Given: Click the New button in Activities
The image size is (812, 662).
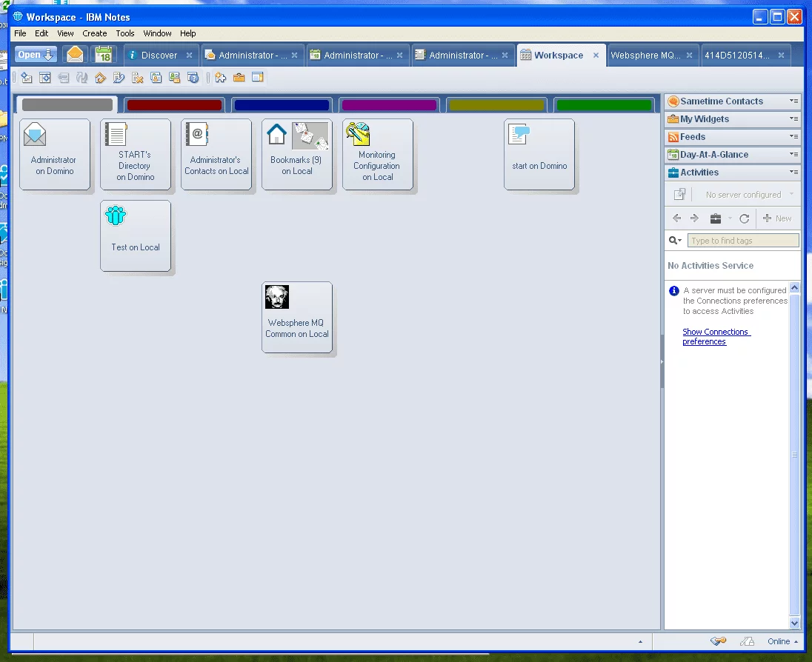Looking at the screenshot, I should pos(778,218).
